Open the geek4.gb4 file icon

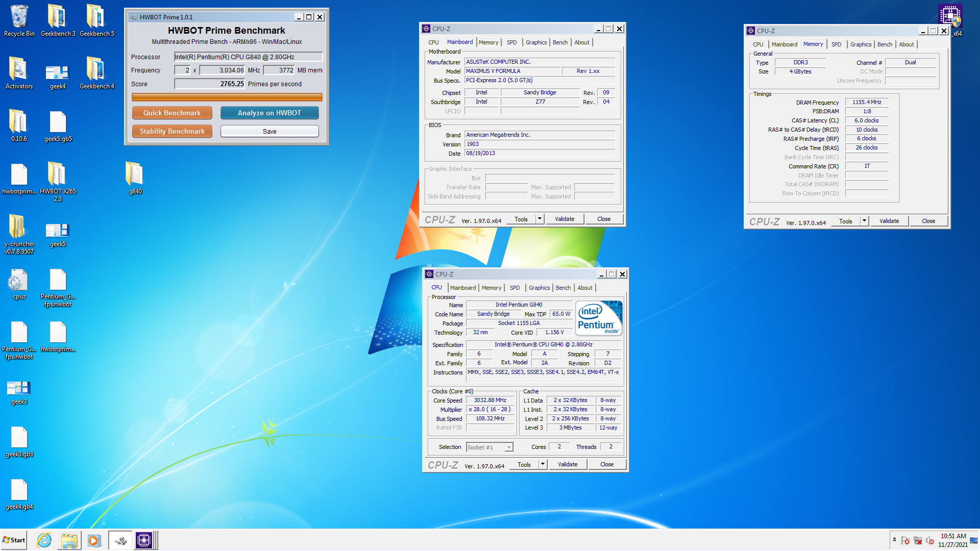19,494
